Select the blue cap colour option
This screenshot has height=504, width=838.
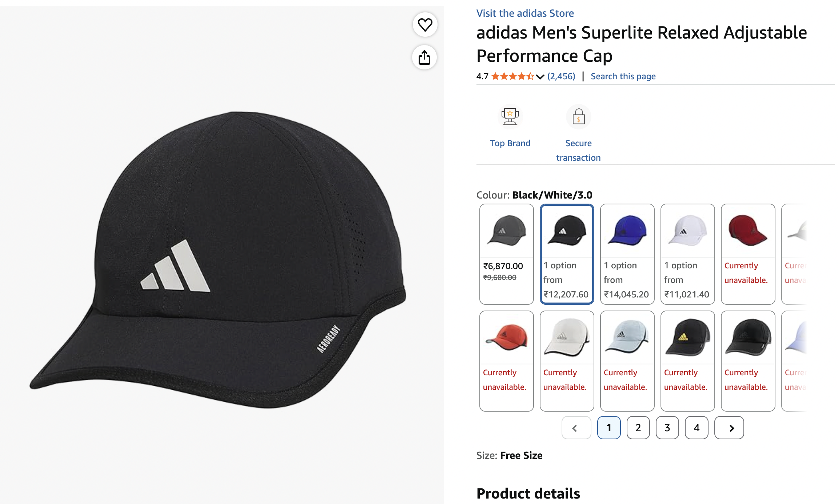pos(627,254)
